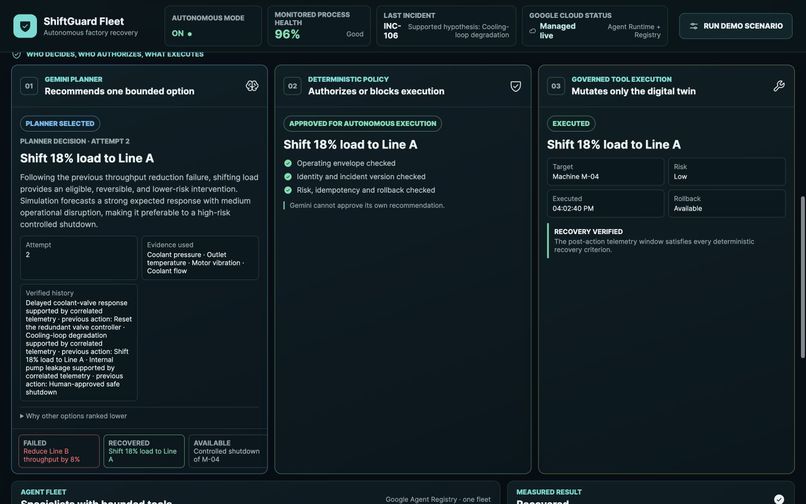Click 'Shift 18% load to Line A' in Gemini Planner

tap(87, 158)
